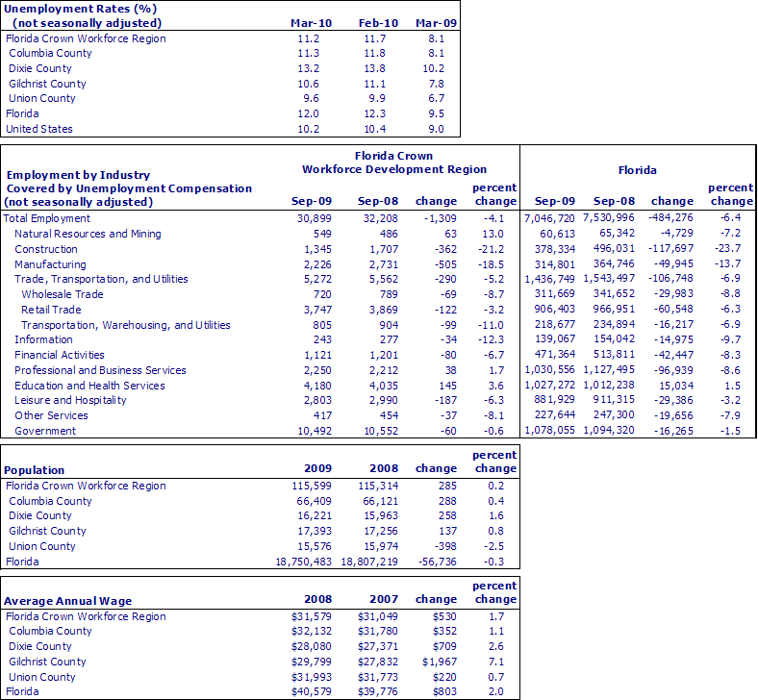Click the "Population" table heading

pos(36,470)
